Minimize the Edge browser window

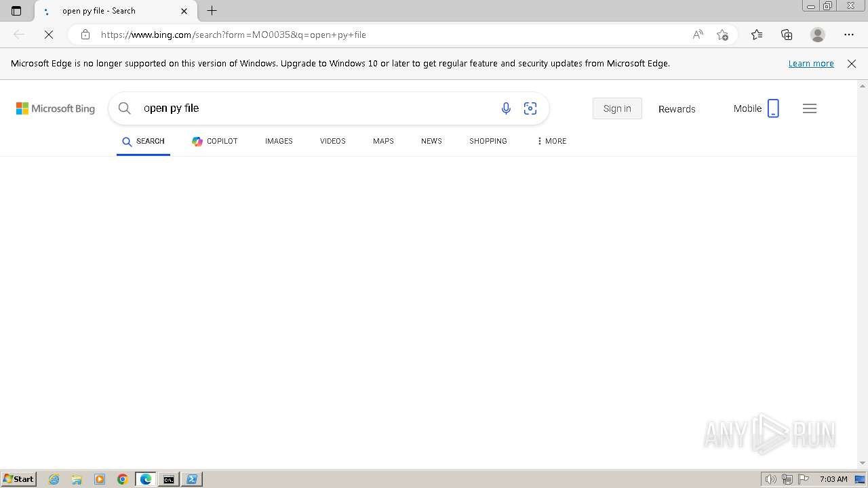(x=810, y=6)
